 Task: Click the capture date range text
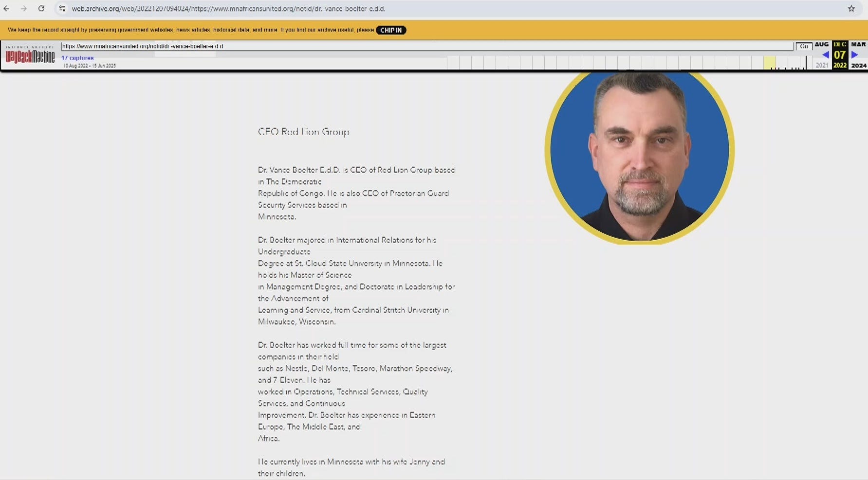click(90, 66)
